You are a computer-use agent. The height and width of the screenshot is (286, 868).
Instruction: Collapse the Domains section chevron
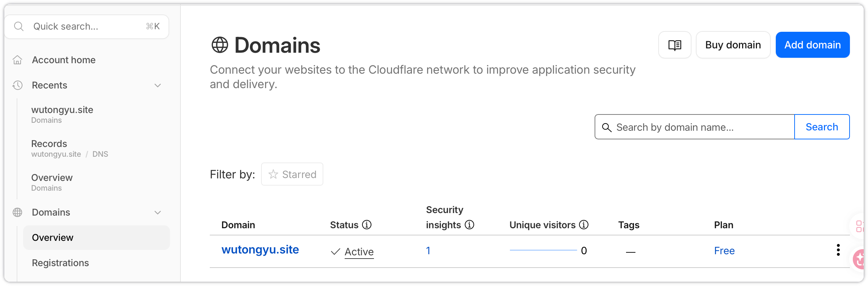point(158,212)
